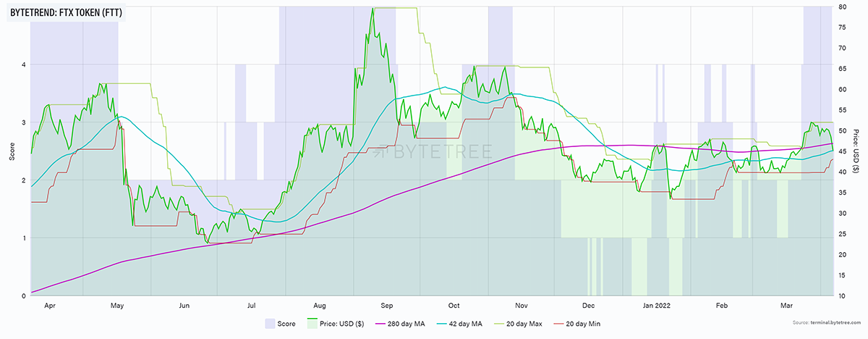Viewport: 868px width, 339px height.
Task: Click the Feb label on time axis
Action: point(723,306)
